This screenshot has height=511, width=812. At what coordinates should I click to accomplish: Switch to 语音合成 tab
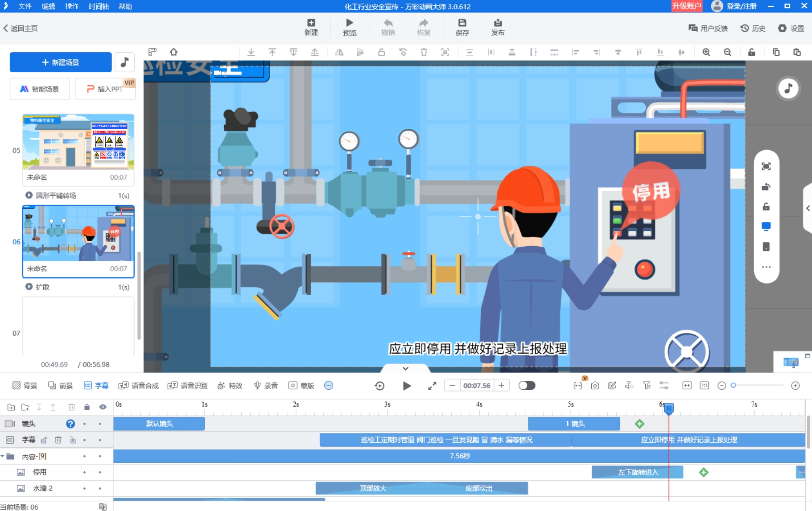[x=139, y=386]
